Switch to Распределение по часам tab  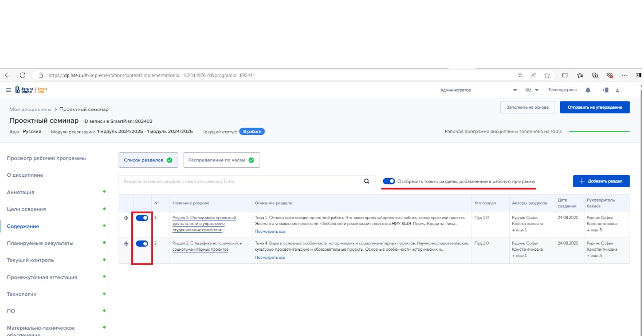point(221,160)
